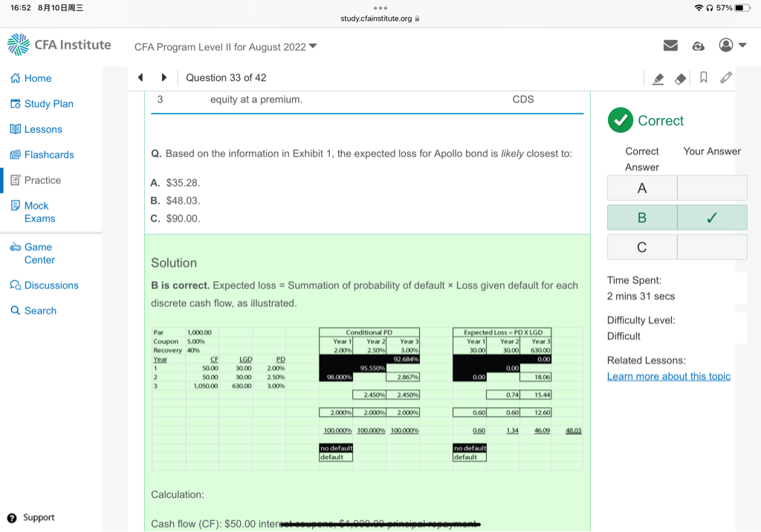Click the Practice notepad icon
761x532 pixels.
click(16, 180)
